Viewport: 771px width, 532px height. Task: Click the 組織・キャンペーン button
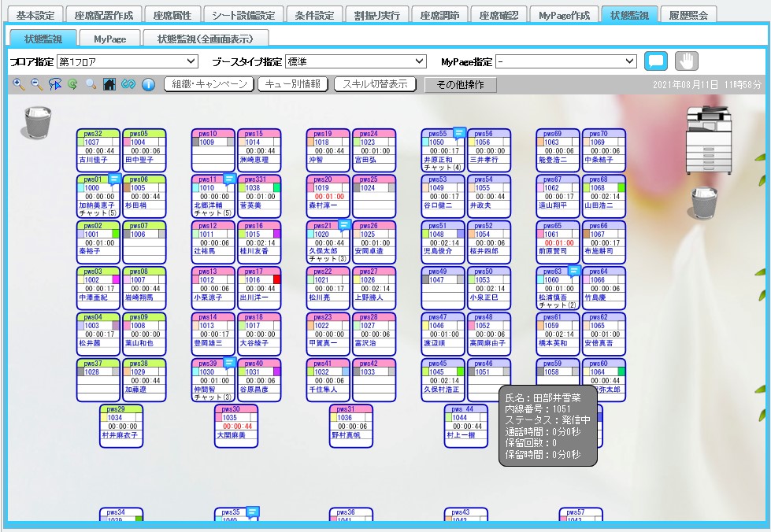(x=209, y=84)
